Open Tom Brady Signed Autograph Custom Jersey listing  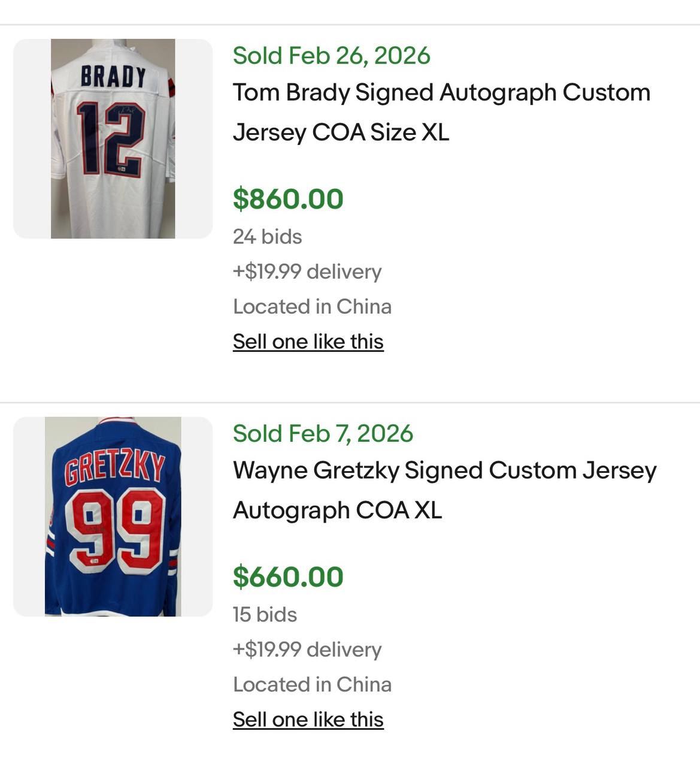441,112
